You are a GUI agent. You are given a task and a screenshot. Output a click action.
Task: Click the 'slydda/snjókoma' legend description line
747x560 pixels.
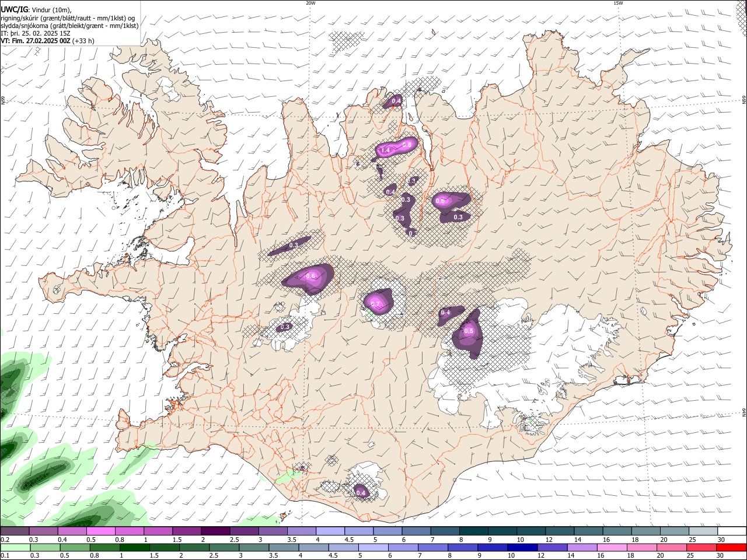tap(69, 26)
